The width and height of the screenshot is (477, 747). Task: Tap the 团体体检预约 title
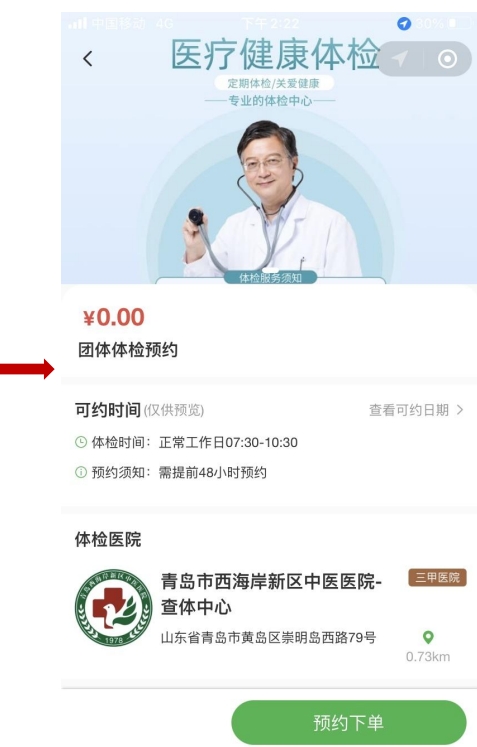click(128, 350)
